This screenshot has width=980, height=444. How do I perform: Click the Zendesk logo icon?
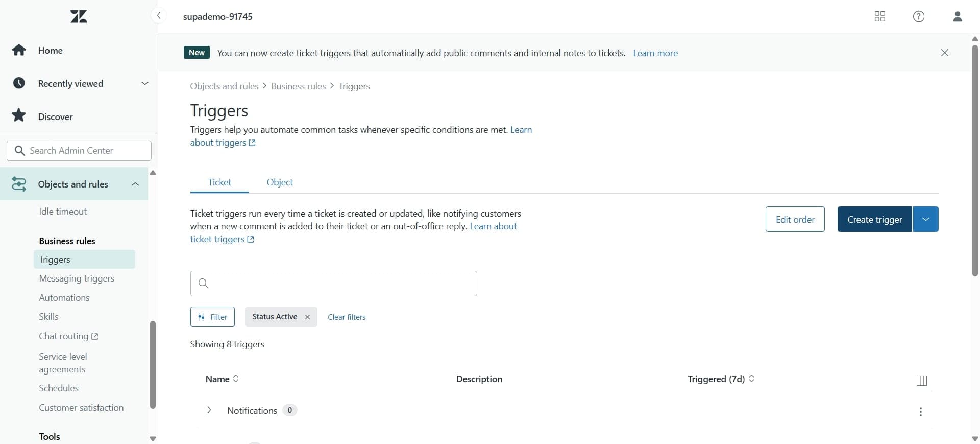click(x=79, y=17)
